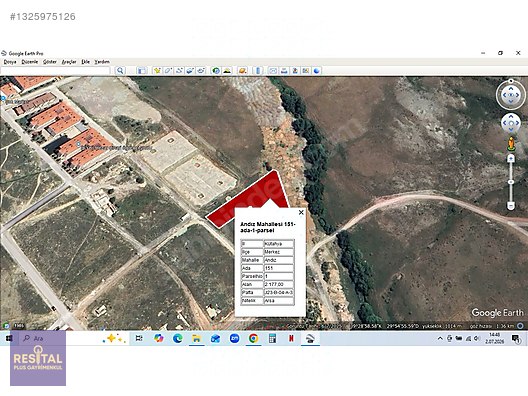Image resolution: width=528 pixels, height=396 pixels.
Task: Click the north N marker on compass ring
Action: [x=511, y=81]
